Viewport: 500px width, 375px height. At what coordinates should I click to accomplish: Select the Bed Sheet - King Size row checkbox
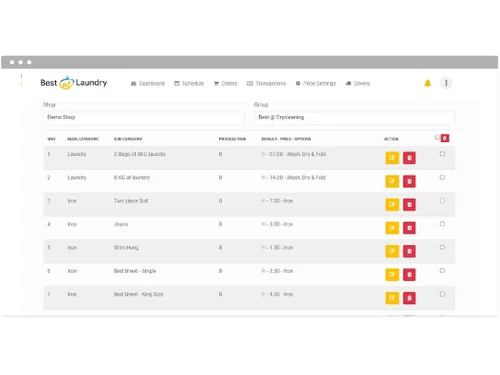[x=442, y=294]
